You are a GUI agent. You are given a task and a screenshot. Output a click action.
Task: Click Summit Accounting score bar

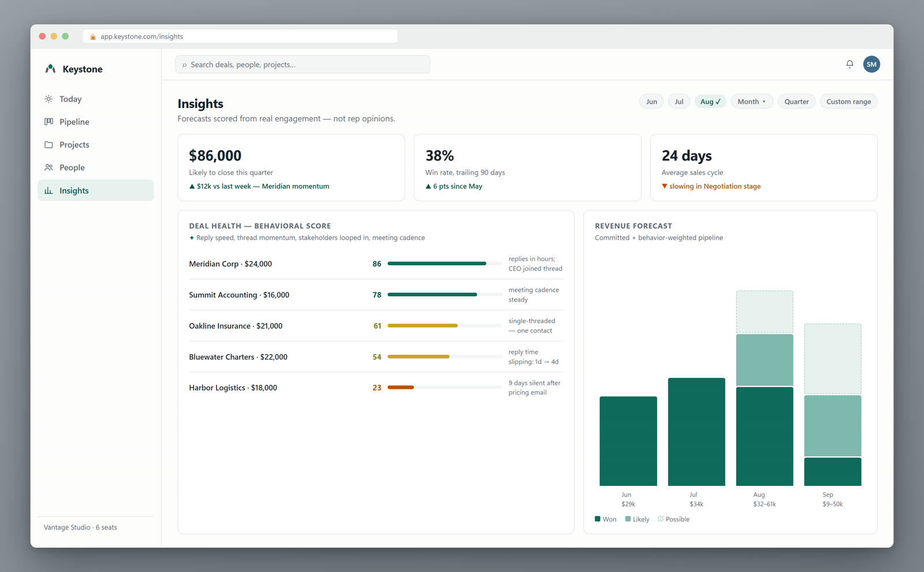(x=445, y=295)
